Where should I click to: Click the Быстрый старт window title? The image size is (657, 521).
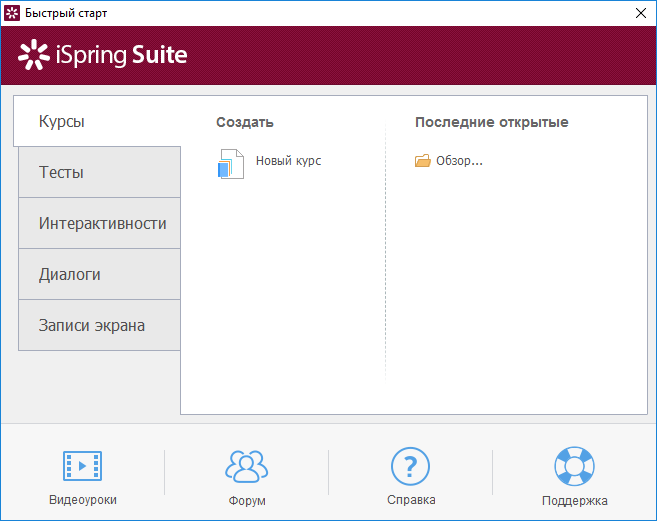66,13
